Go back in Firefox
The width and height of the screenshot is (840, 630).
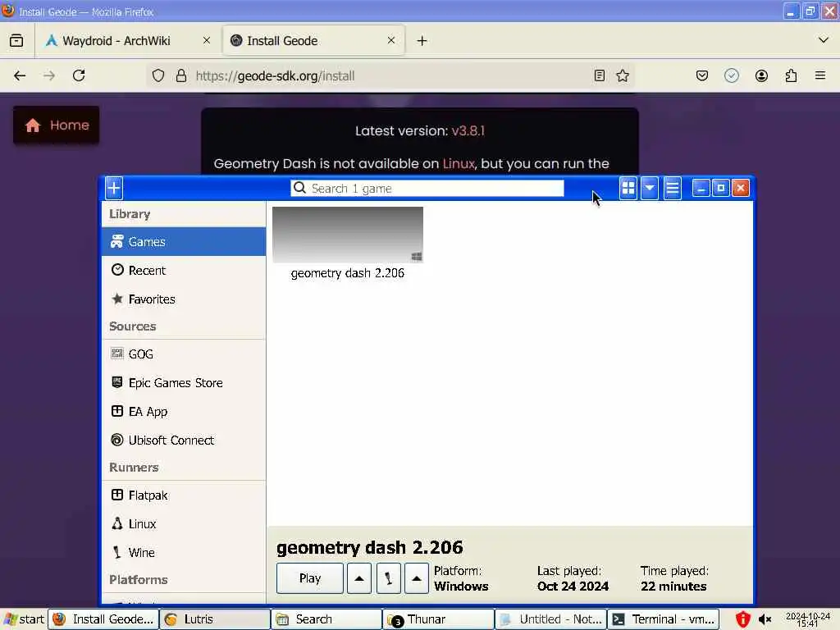coord(20,75)
